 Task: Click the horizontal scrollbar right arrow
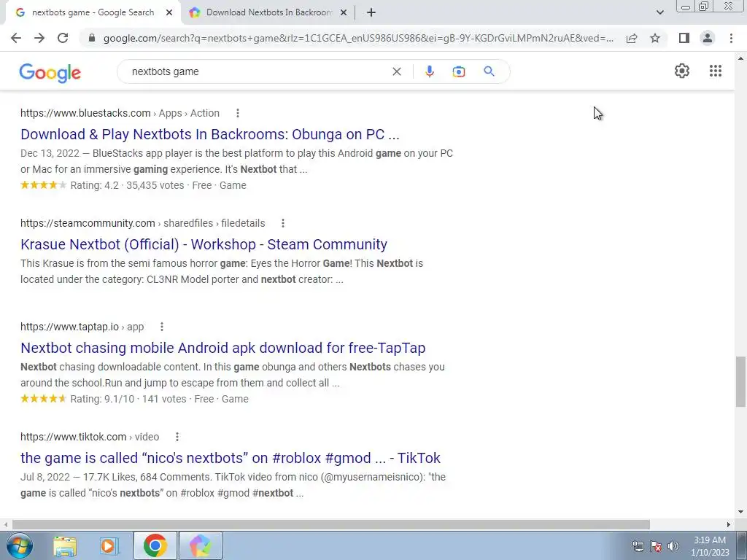729,524
